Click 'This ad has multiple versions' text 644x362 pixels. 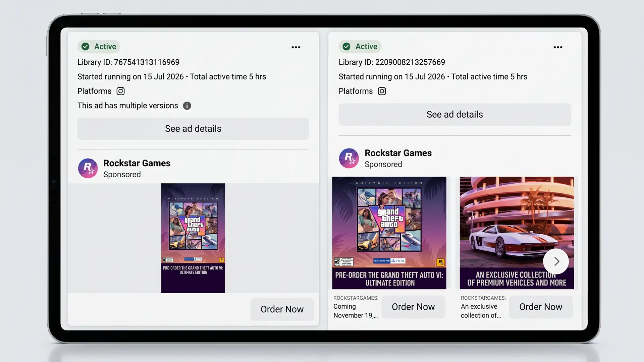click(x=128, y=106)
